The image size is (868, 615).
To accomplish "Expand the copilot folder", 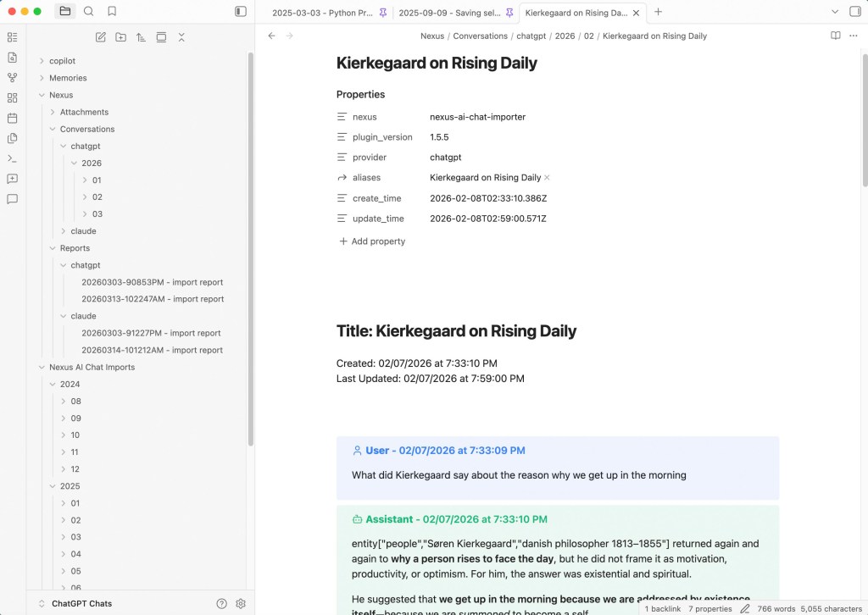I will 62,61.
